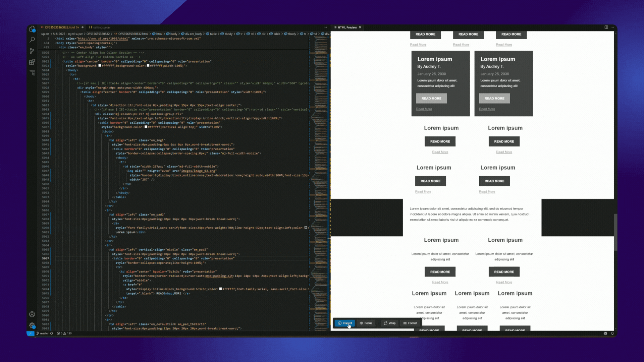Toggle Wrap in HTML preview toolbar

[389, 323]
